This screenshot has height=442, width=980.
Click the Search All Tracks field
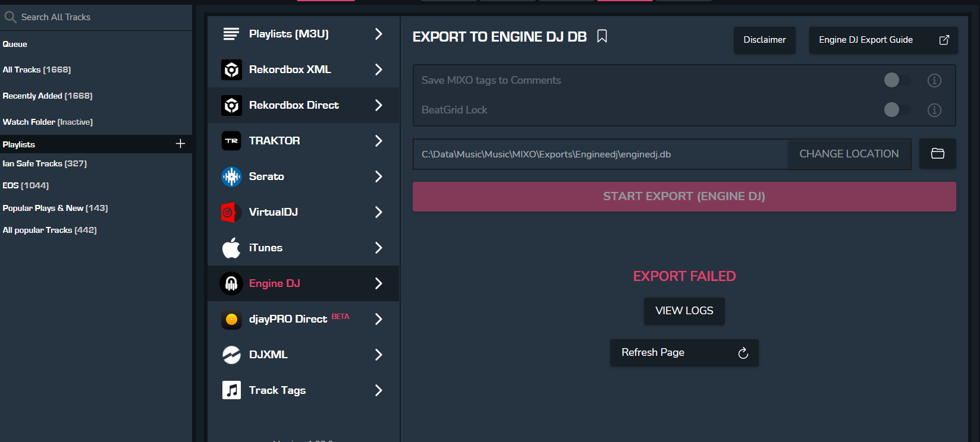[96, 17]
